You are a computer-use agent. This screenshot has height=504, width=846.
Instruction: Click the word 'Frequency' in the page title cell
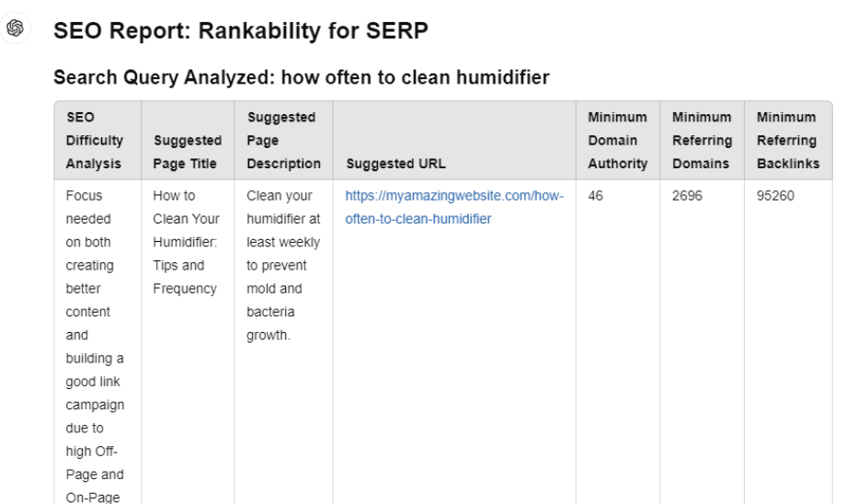coord(185,289)
